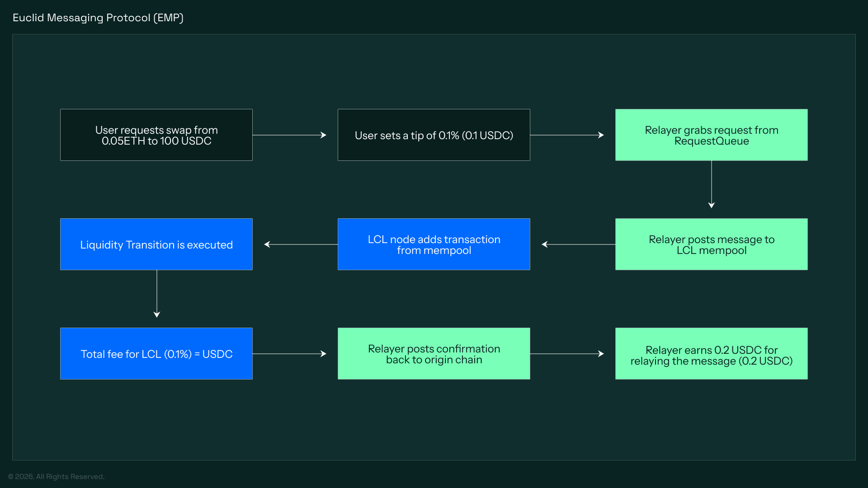Click 'Total fee for LCL' box
The width and height of the screenshot is (868, 488).
click(156, 354)
